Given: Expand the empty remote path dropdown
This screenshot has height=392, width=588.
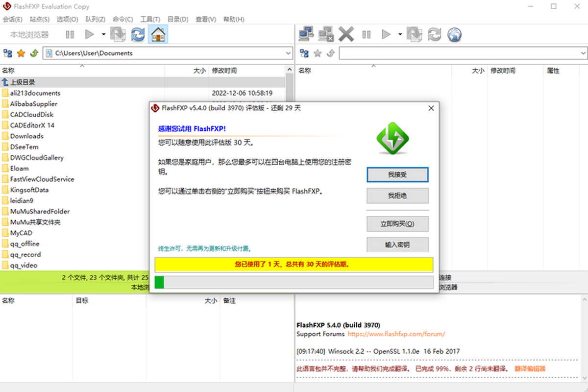Looking at the screenshot, I should coord(583,53).
